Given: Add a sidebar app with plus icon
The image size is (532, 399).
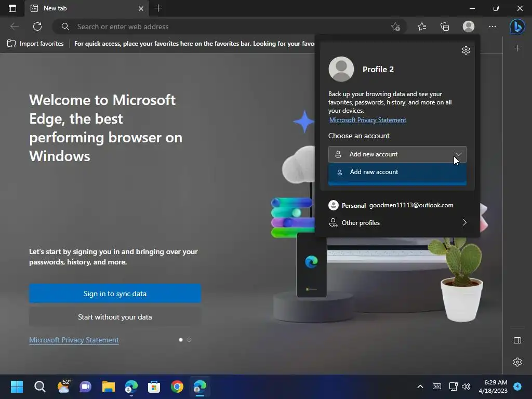Looking at the screenshot, I should click(517, 48).
